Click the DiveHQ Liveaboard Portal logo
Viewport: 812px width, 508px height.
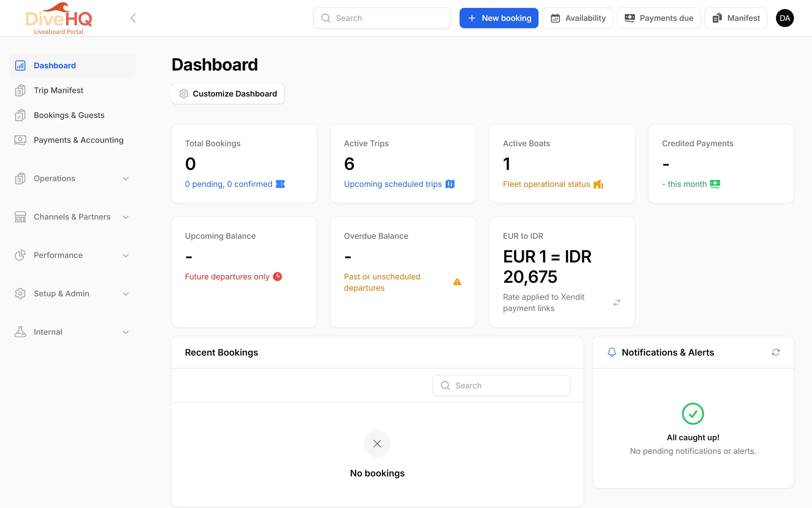click(x=59, y=18)
